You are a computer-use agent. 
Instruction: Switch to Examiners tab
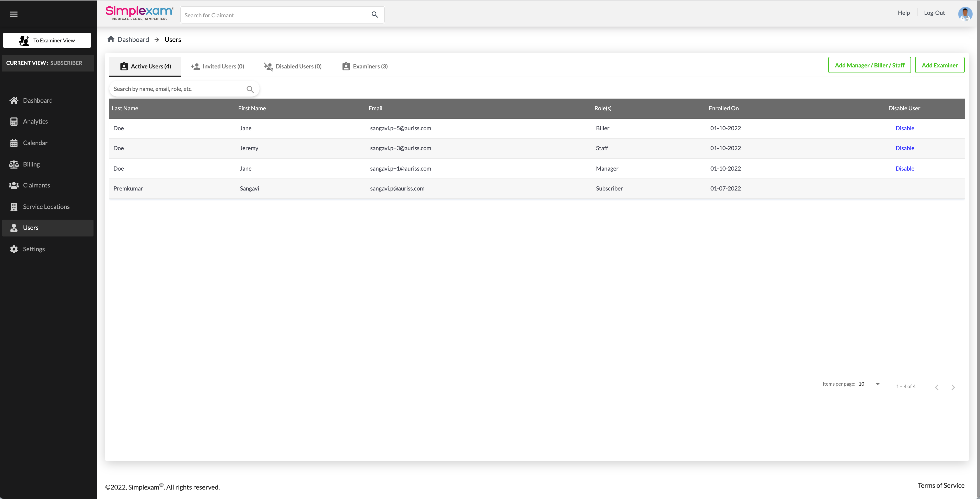click(365, 66)
